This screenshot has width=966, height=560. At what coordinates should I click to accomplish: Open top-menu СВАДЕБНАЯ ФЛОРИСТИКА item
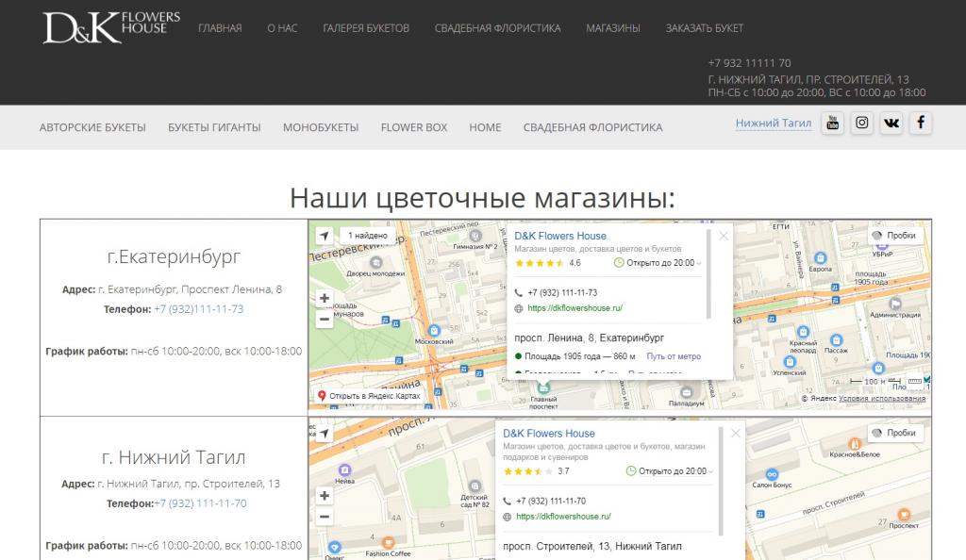click(x=498, y=28)
